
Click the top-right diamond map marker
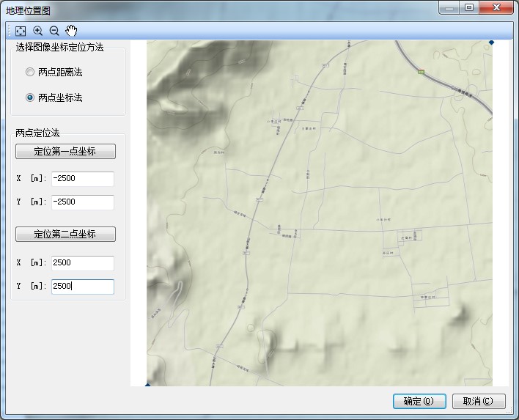point(491,43)
